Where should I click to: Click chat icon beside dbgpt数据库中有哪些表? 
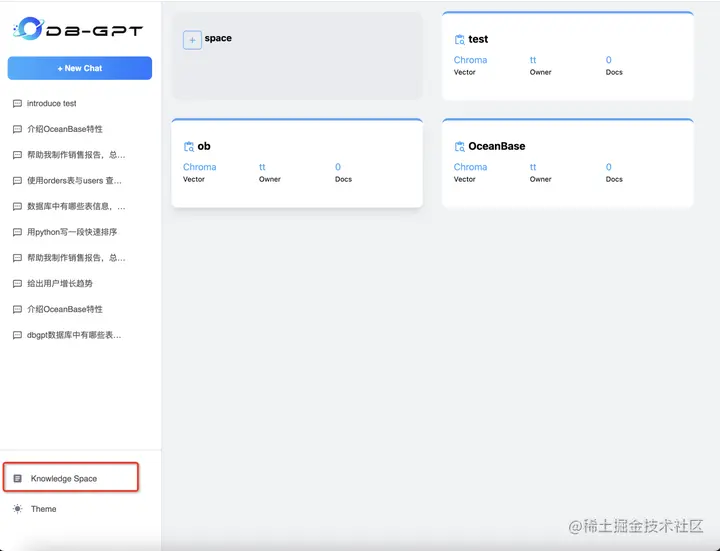17,335
